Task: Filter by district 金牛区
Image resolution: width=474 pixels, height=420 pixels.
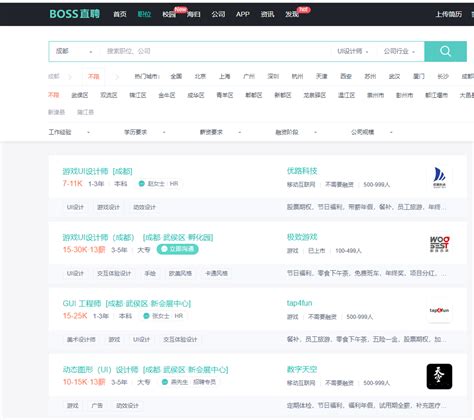Action: (x=167, y=95)
